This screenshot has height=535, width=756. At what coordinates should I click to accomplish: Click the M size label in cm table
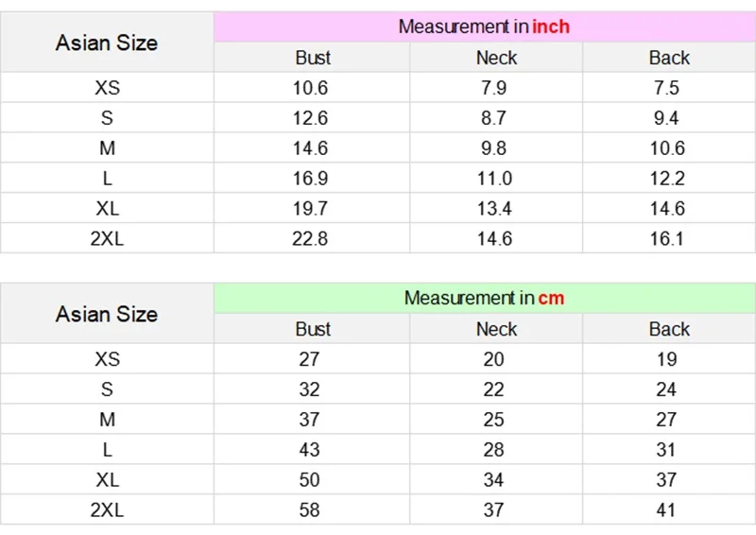click(107, 420)
